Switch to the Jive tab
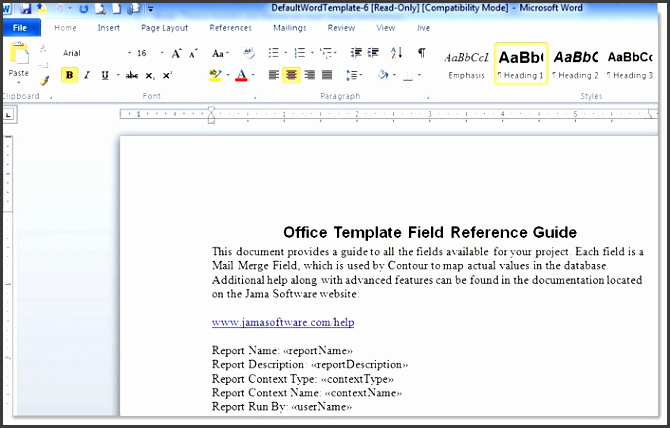Screen dimensions: 670x428 (x=423, y=28)
